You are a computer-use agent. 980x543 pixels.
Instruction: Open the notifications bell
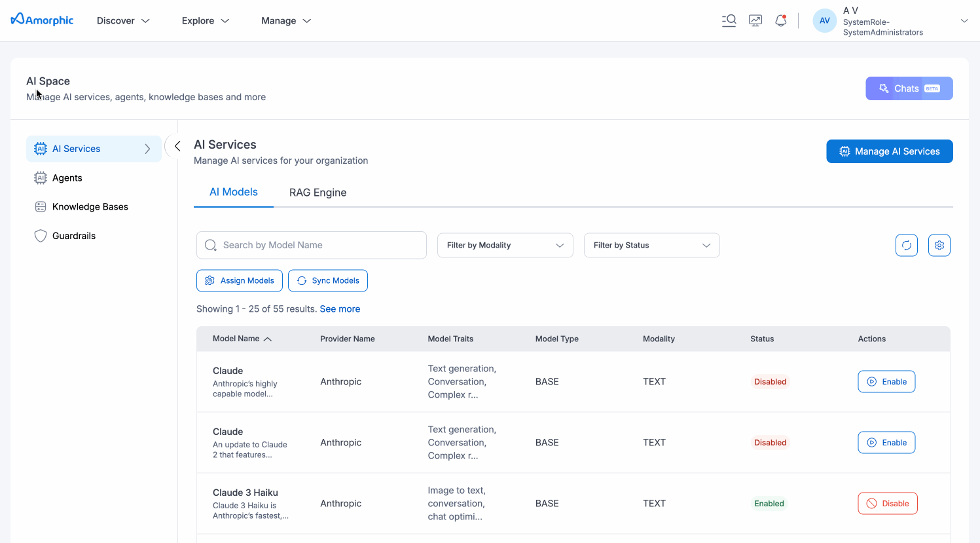pos(780,21)
